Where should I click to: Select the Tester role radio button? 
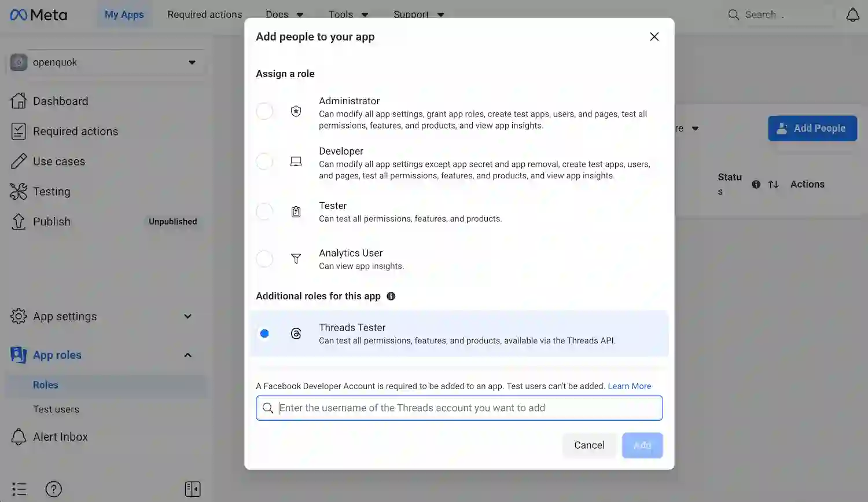tap(264, 212)
